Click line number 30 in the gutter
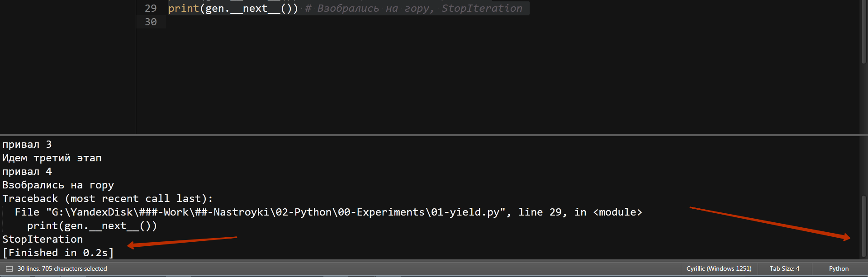This screenshot has width=868, height=277. pyautogui.click(x=151, y=22)
